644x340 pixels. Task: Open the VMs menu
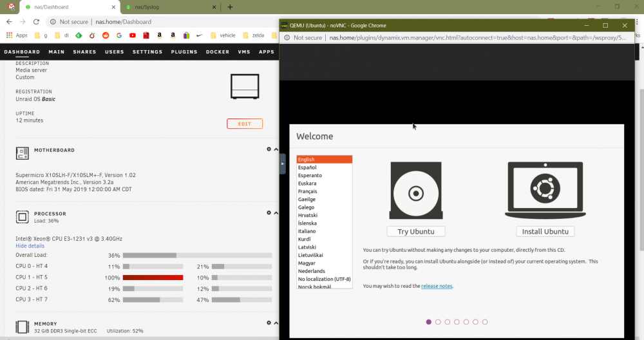244,52
